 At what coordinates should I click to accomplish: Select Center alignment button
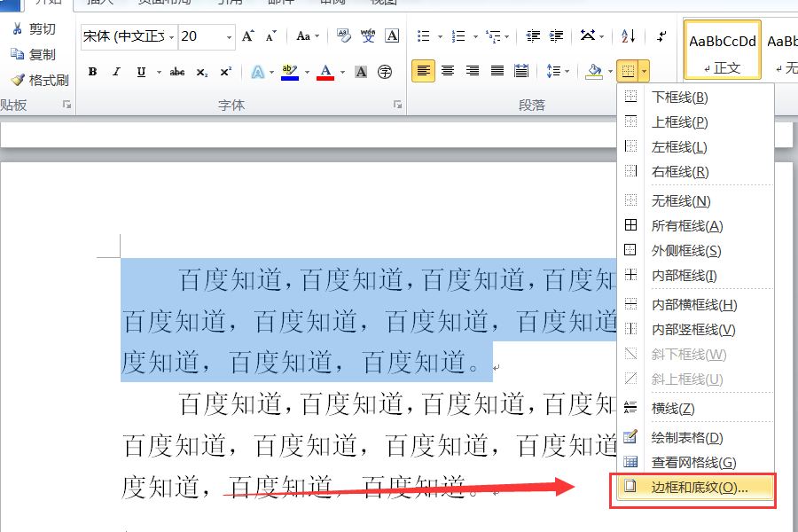[448, 71]
